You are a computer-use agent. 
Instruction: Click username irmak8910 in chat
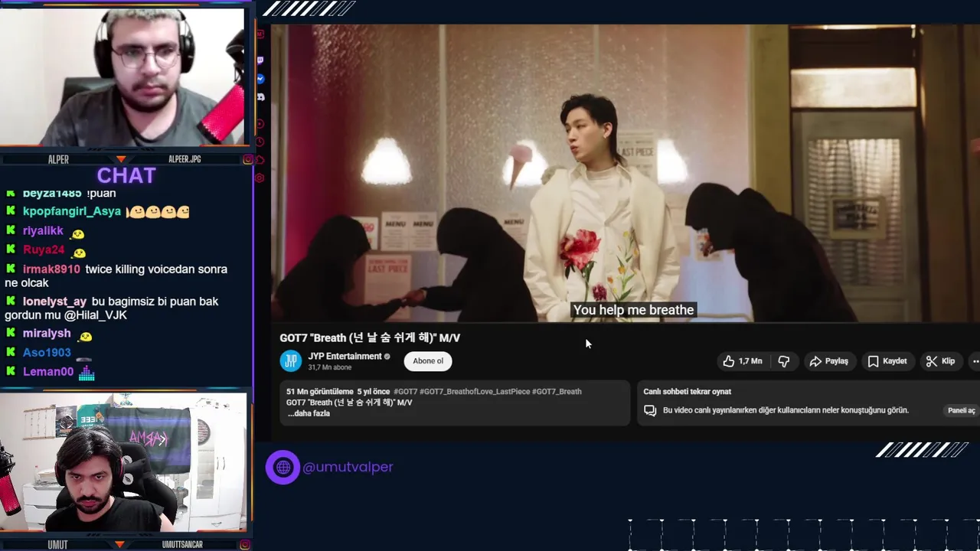click(51, 269)
